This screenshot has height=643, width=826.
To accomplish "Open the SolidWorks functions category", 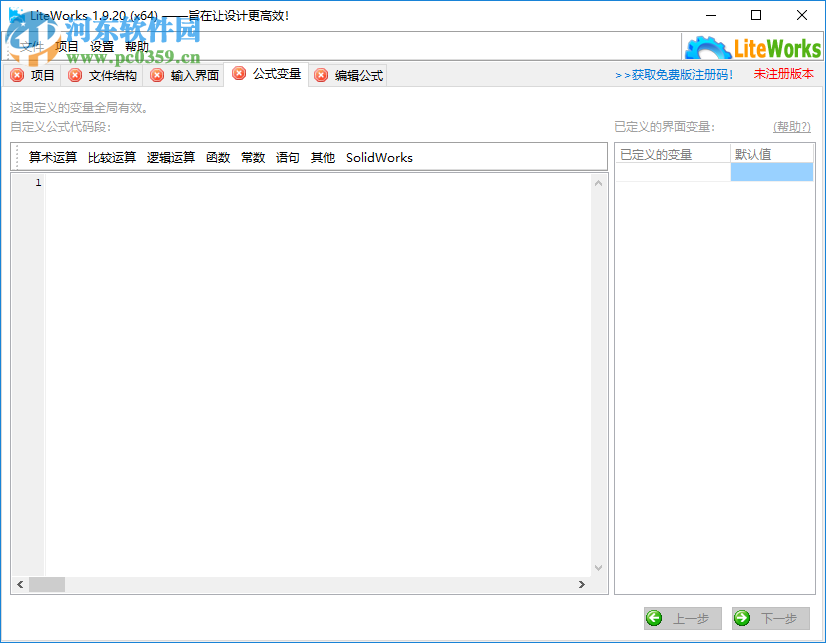I will tap(379, 157).
